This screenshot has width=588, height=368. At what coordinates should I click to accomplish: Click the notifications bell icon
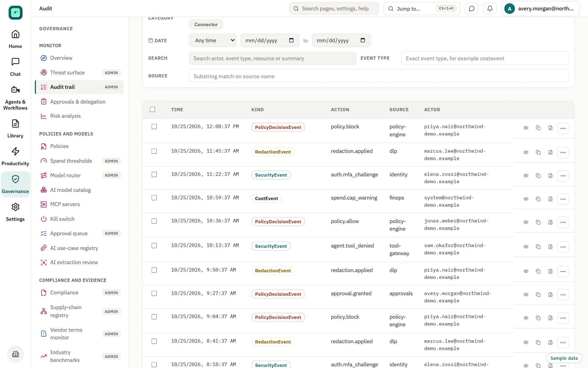(490, 8)
